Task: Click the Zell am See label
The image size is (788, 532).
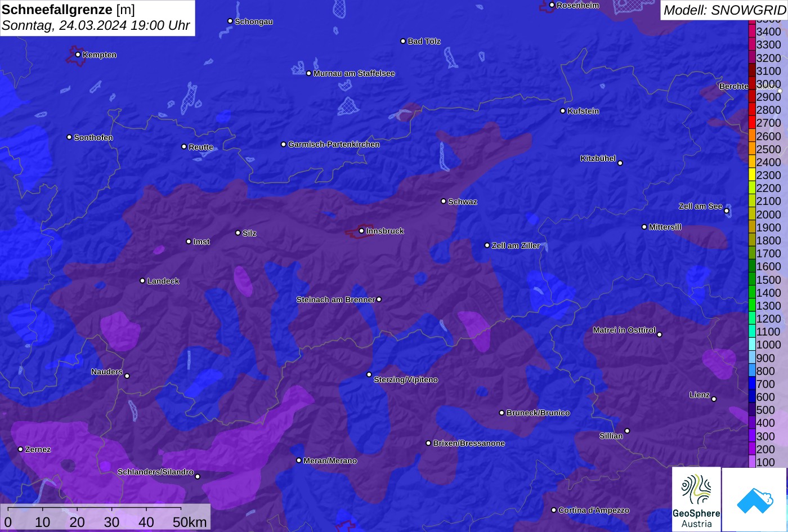Action: click(x=700, y=206)
